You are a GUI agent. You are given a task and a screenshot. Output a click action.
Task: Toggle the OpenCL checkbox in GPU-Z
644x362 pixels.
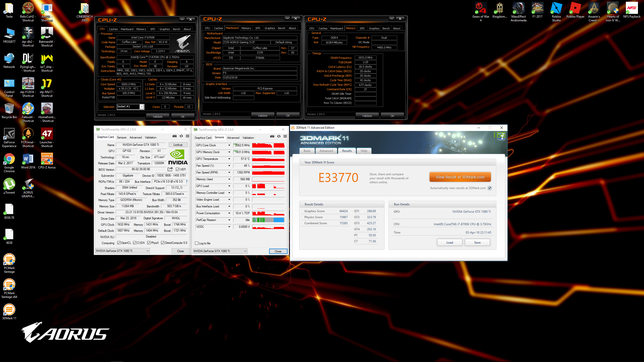119,243
